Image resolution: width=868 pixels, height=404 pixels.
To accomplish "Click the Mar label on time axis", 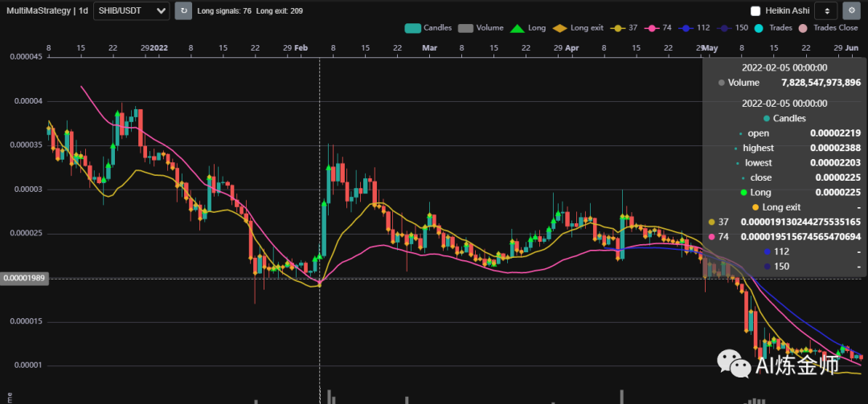I will [429, 48].
